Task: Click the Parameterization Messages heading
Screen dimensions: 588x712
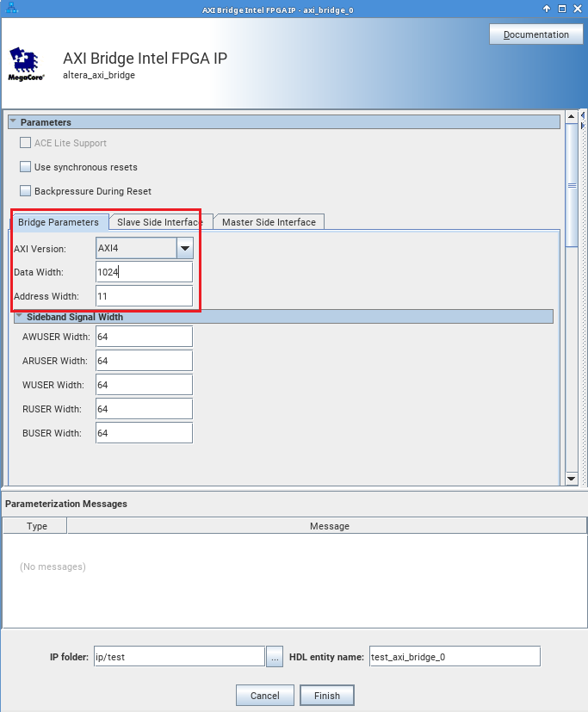Action: (65, 504)
